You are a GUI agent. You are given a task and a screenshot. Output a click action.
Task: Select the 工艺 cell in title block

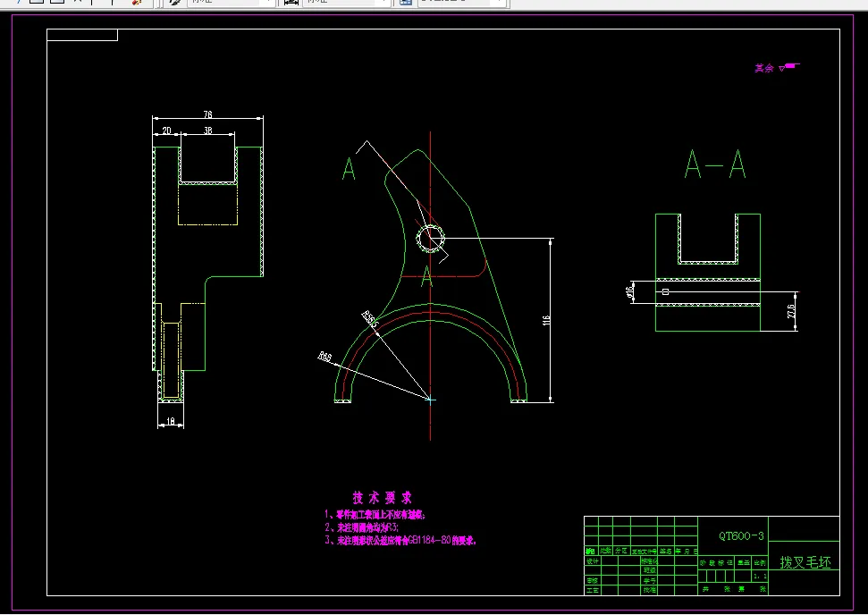click(x=593, y=590)
